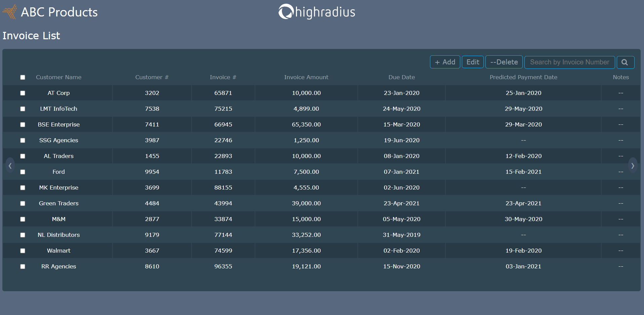Check the Walmart row checkbox
The width and height of the screenshot is (644, 315).
(x=23, y=251)
